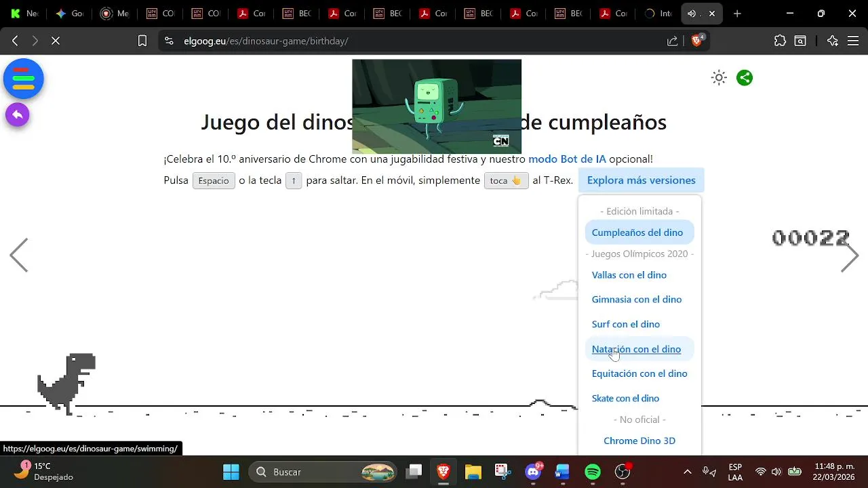The width and height of the screenshot is (868, 488).
Task: Open Word from the taskbar
Action: (563, 472)
